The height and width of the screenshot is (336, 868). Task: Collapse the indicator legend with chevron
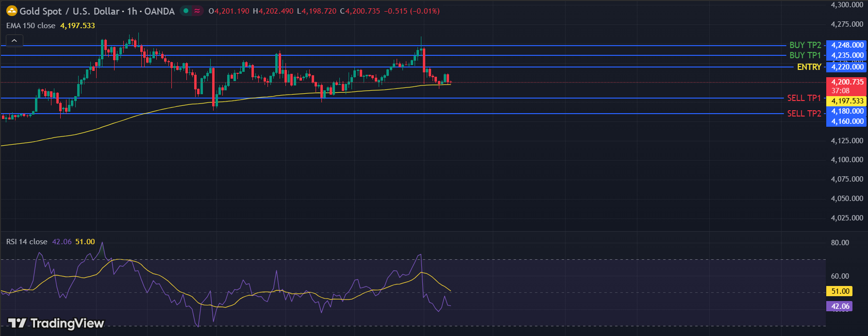(x=14, y=41)
